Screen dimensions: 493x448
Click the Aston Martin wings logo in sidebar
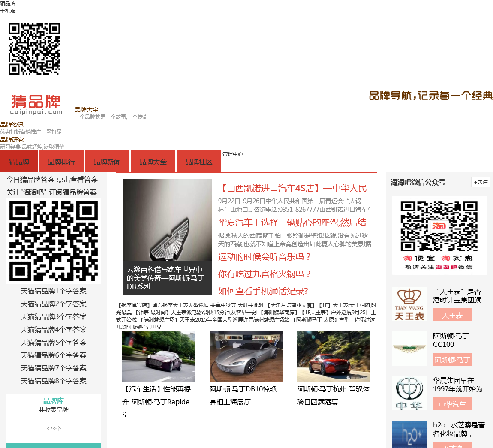pos(409,349)
